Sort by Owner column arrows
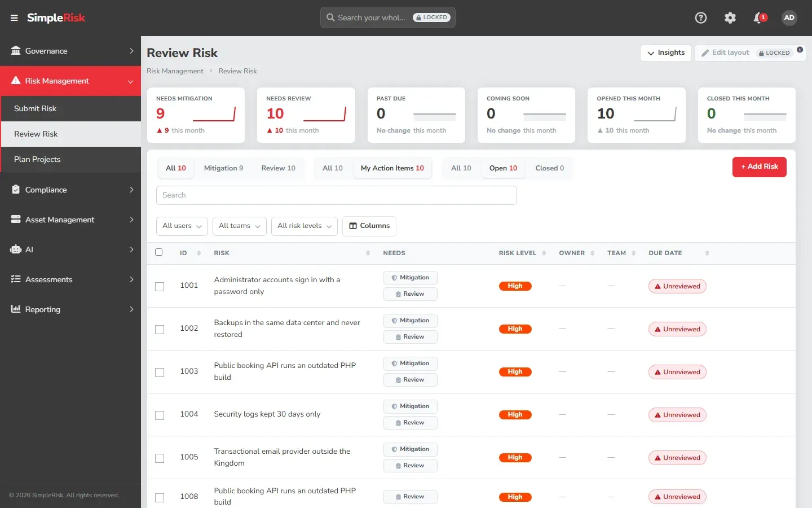This screenshot has height=508, width=812. point(592,253)
